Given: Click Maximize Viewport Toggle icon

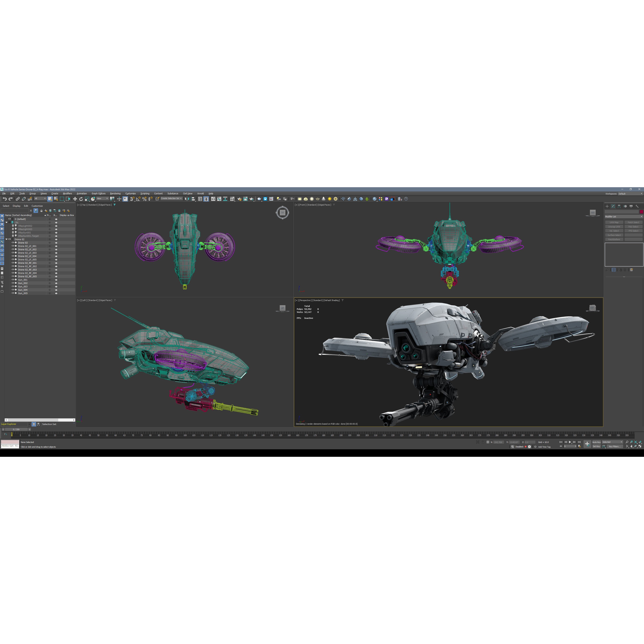Looking at the screenshot, I should coord(640,446).
